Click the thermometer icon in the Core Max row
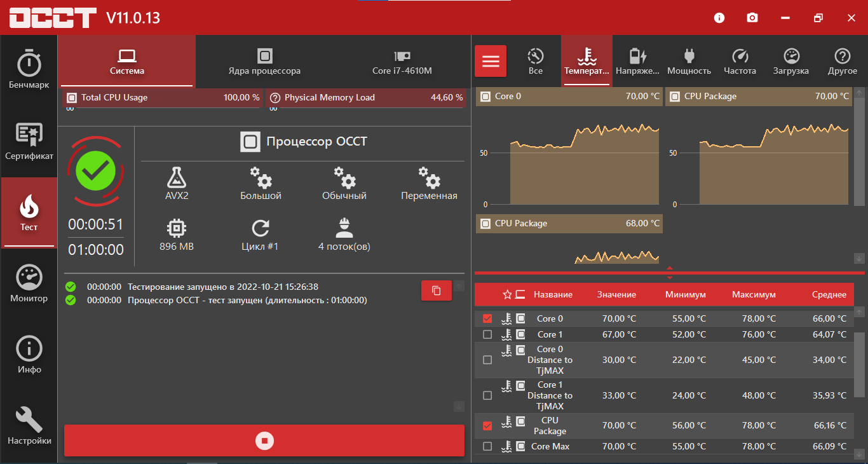 [x=506, y=446]
